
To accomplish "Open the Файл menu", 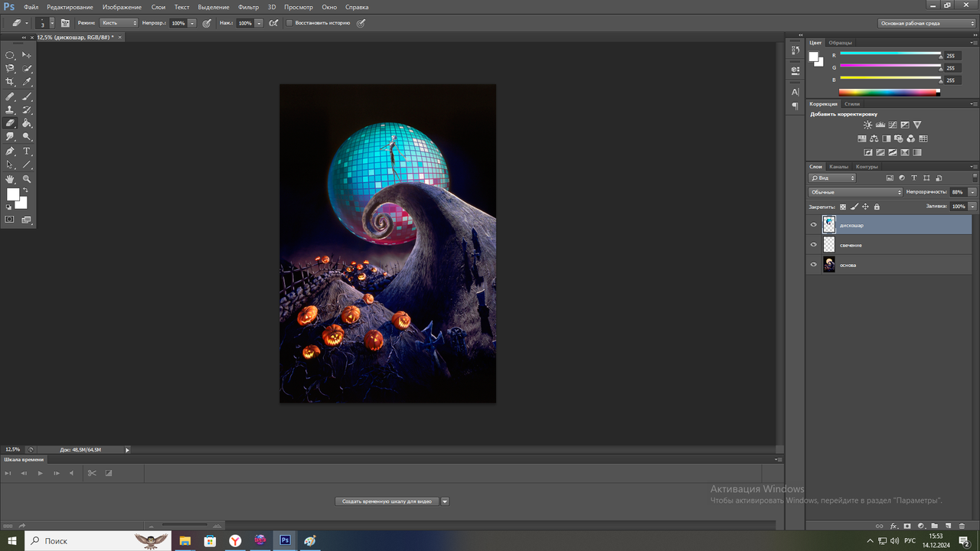I will point(31,7).
